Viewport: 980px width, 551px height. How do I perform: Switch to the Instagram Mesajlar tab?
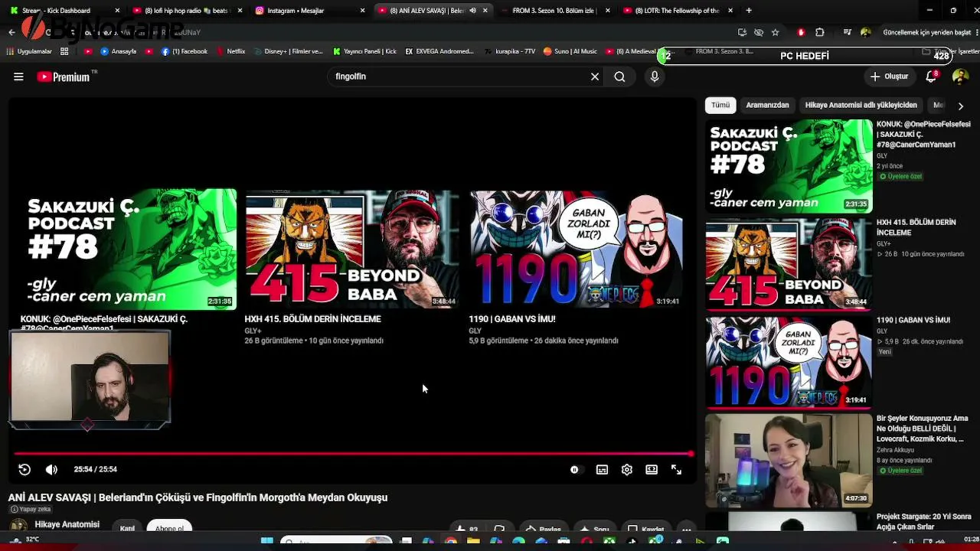[x=309, y=11]
